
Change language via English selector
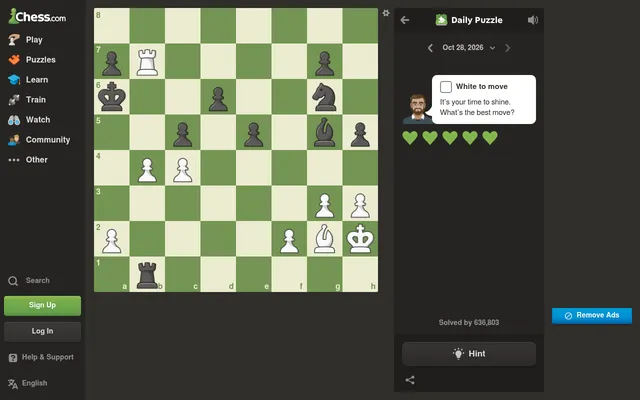28,383
